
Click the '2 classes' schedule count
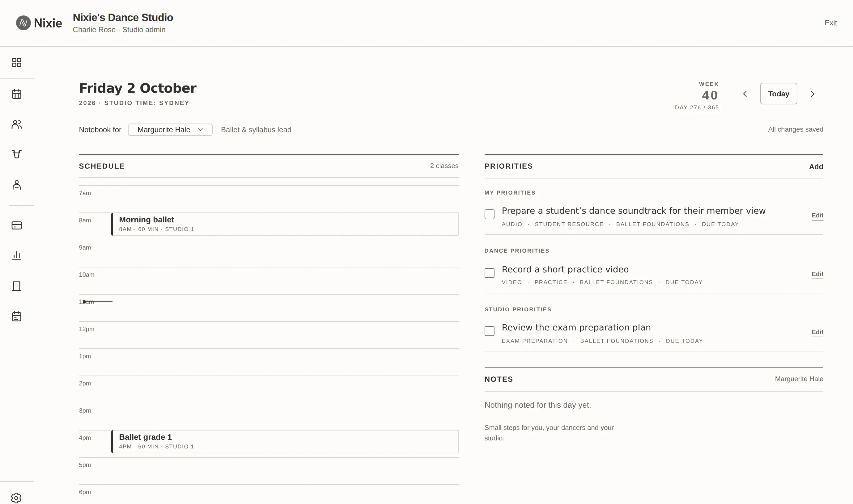coord(444,166)
